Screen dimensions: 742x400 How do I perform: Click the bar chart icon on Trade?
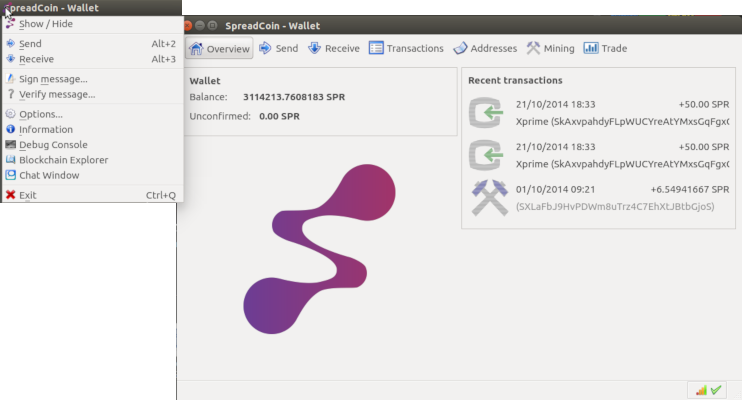(x=591, y=48)
